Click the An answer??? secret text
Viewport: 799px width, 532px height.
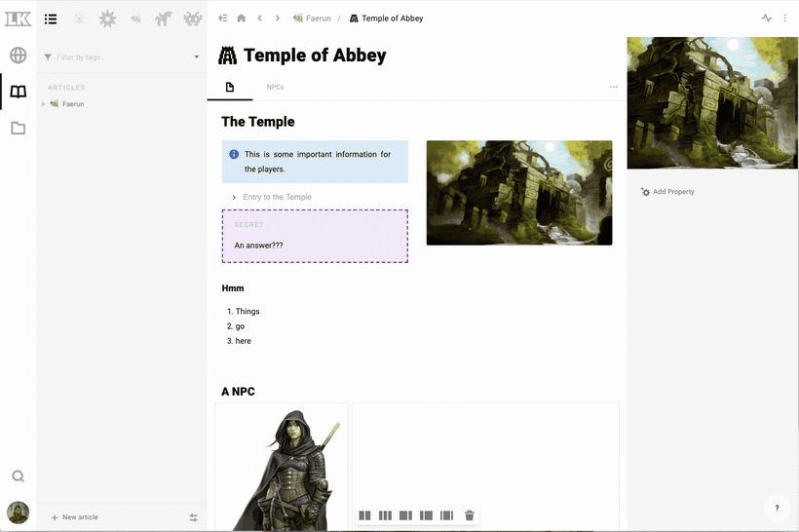click(x=258, y=246)
